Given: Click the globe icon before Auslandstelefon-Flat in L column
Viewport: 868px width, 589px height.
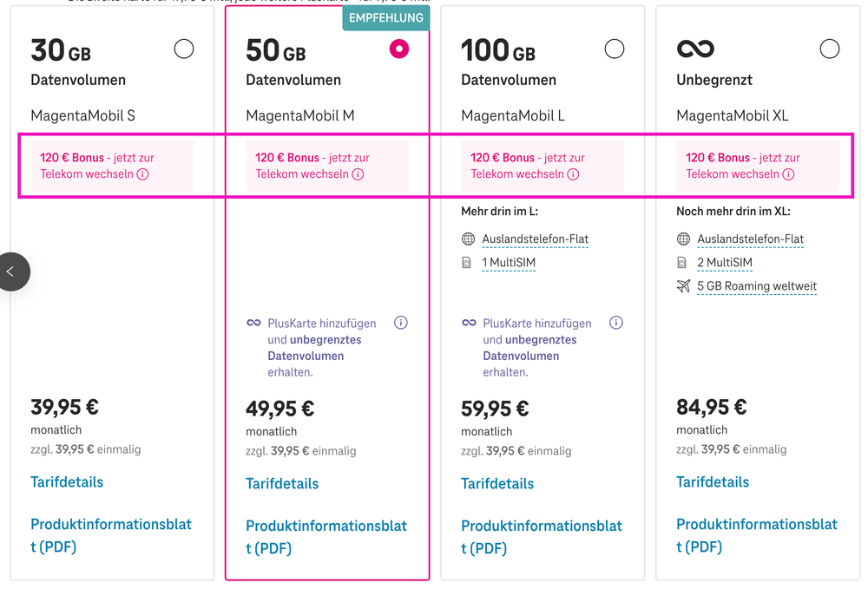Looking at the screenshot, I should [467, 239].
